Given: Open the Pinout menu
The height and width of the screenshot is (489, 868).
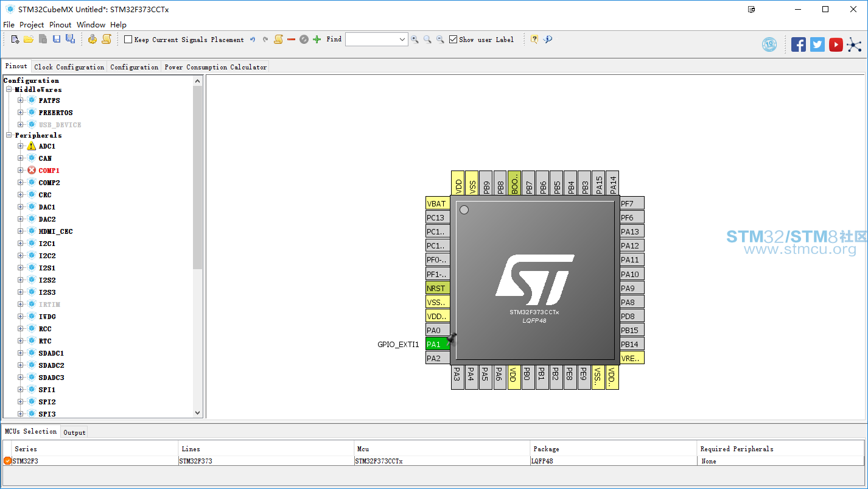Looking at the screenshot, I should (60, 25).
